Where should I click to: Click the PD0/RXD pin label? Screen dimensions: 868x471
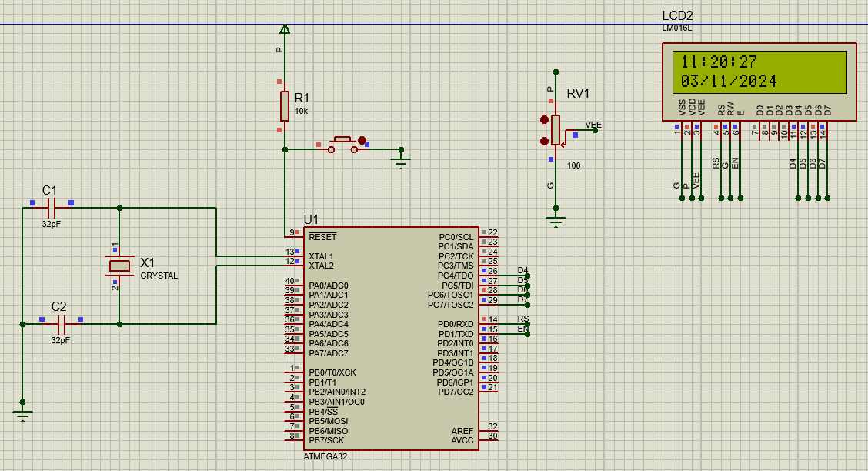point(456,324)
